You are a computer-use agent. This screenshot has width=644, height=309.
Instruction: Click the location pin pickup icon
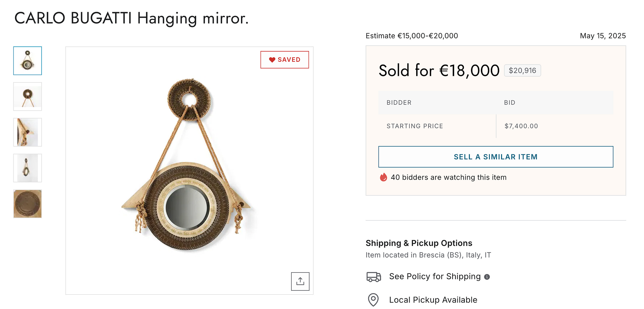(373, 300)
